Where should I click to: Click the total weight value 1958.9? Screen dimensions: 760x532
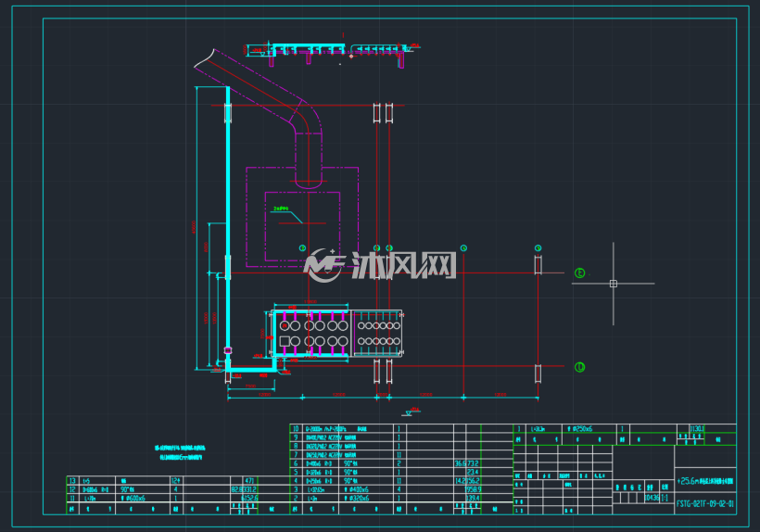(x=473, y=489)
